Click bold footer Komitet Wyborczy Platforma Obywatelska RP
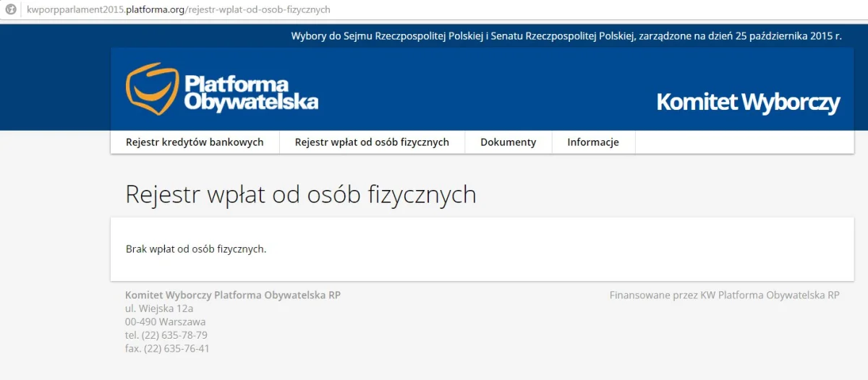This screenshot has width=868, height=380. [x=233, y=295]
